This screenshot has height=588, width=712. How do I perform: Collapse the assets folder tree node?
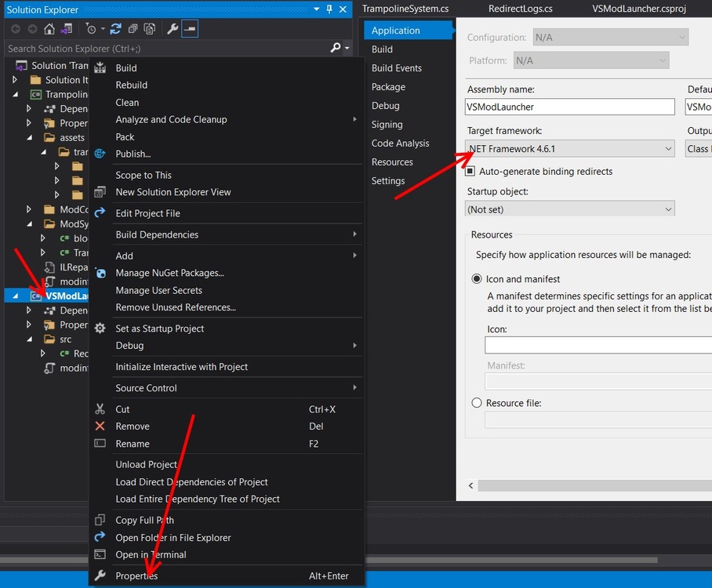pyautogui.click(x=29, y=138)
